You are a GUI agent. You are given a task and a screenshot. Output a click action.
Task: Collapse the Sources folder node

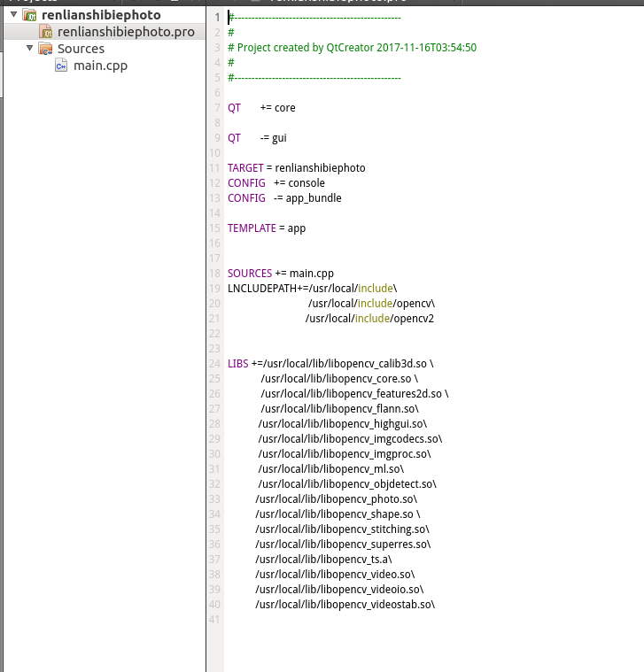29,48
